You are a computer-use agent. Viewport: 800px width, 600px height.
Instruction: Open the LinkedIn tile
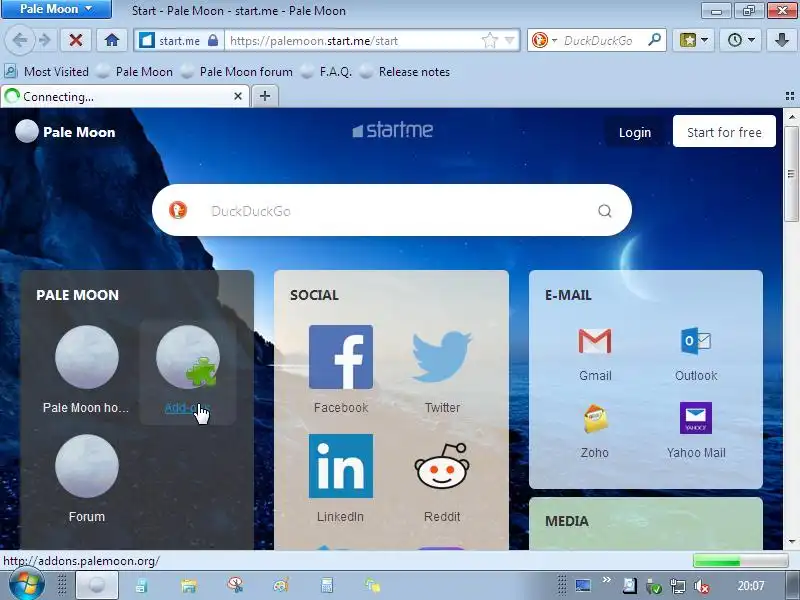[x=341, y=479]
